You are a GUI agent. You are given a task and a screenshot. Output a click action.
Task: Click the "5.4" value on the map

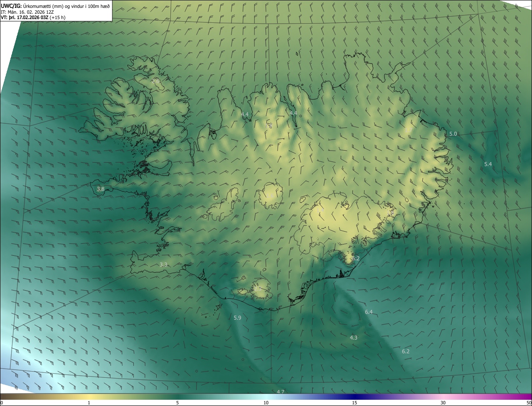(488, 164)
